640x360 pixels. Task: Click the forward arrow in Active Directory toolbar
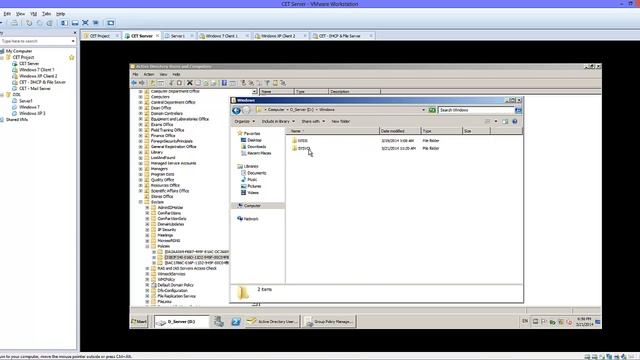[142, 83]
